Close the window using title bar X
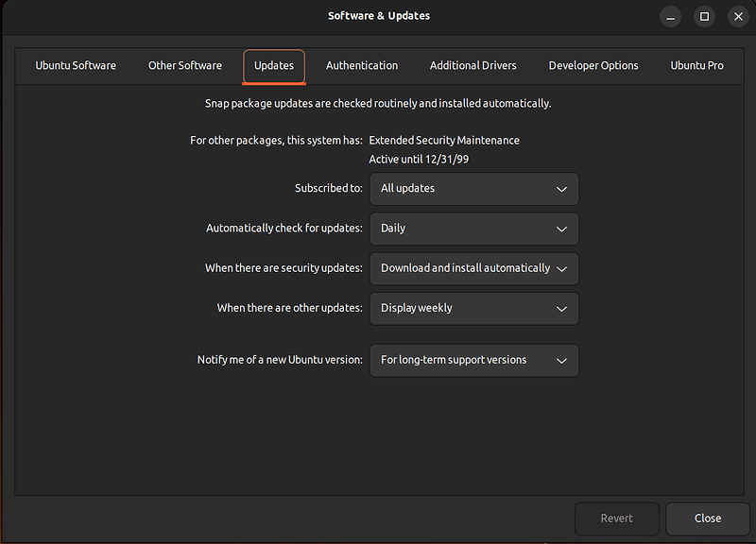Screen dimensions: 756x544 [x=738, y=16]
